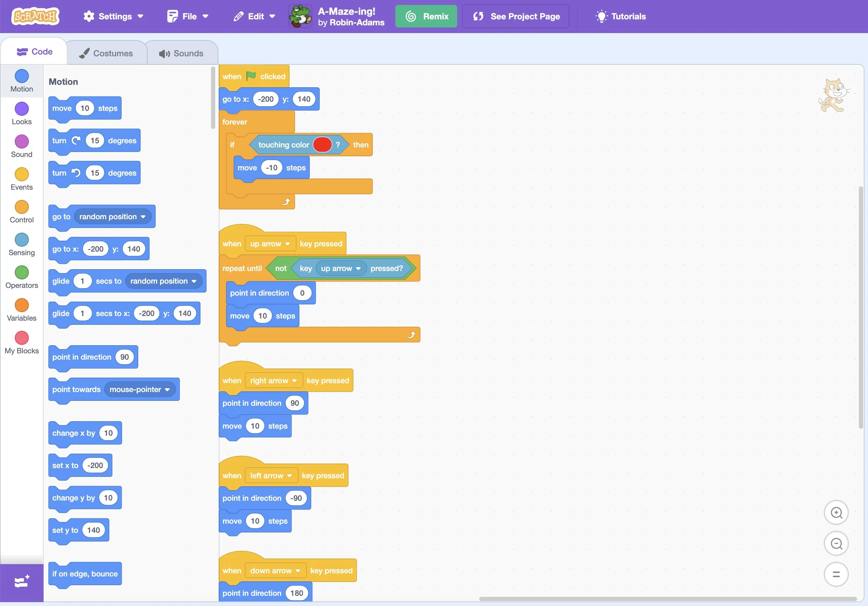Image resolution: width=868 pixels, height=606 pixels.
Task: Select the Sensing category circle
Action: click(21, 240)
